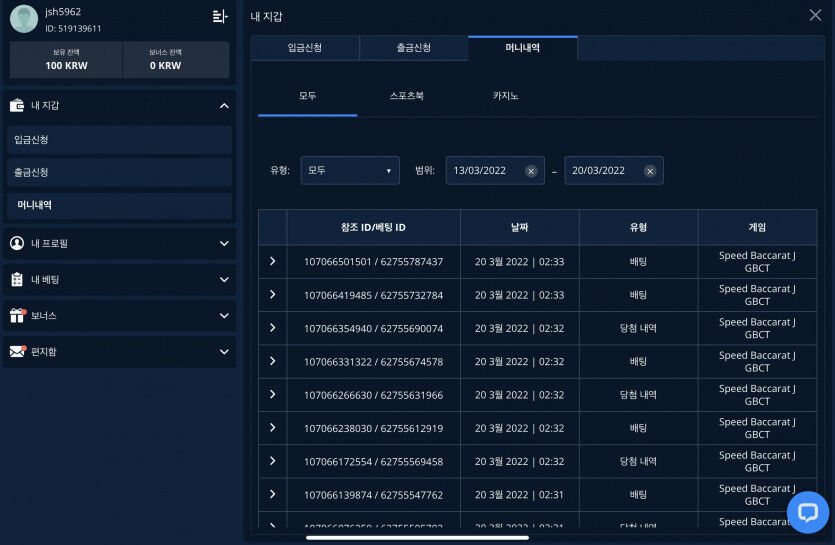Click the username jsh5962
This screenshot has width=835, height=545.
coord(63,12)
